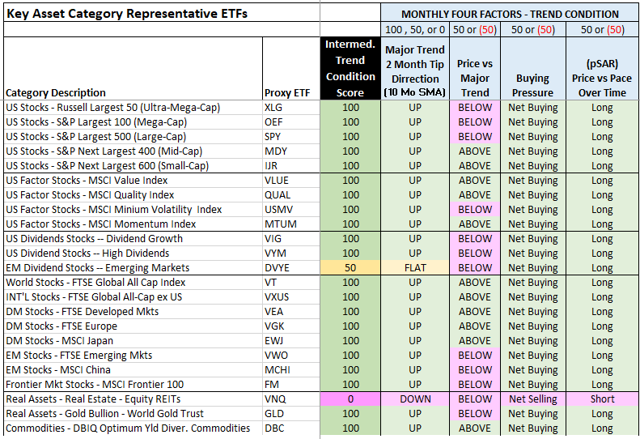Click 'DM Stocks - FTSE Developed Mkts'
Viewport: 640px width, 439px height.
click(x=82, y=312)
